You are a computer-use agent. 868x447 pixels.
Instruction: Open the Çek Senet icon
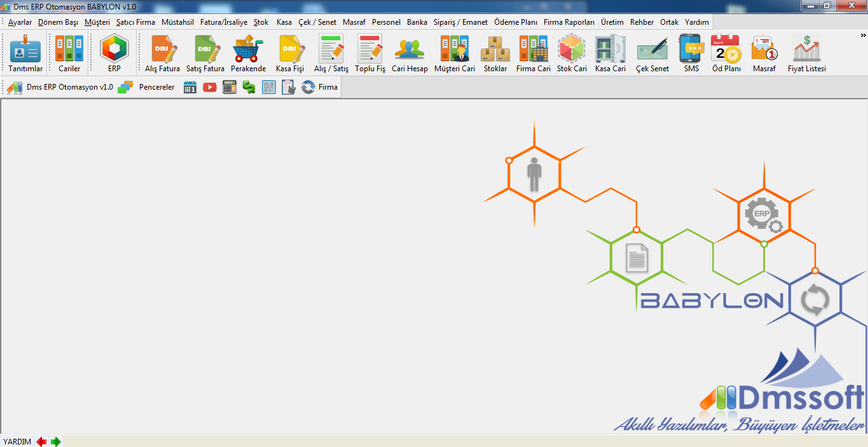pyautogui.click(x=652, y=53)
